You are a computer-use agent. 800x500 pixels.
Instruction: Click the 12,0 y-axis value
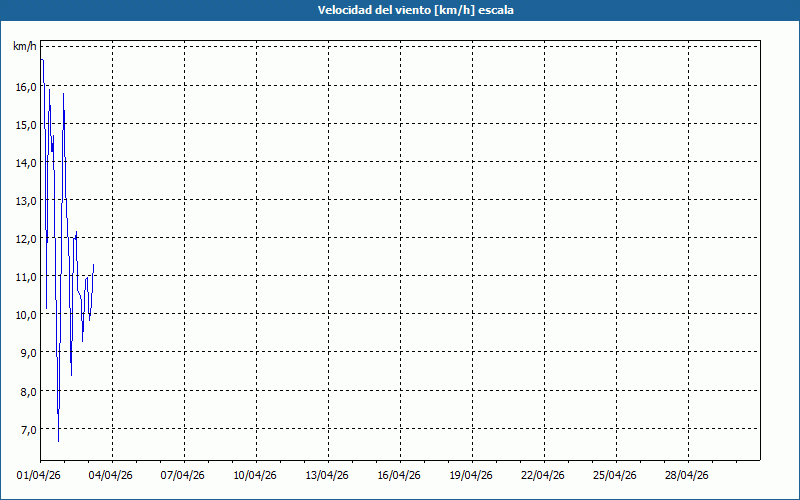point(26,239)
